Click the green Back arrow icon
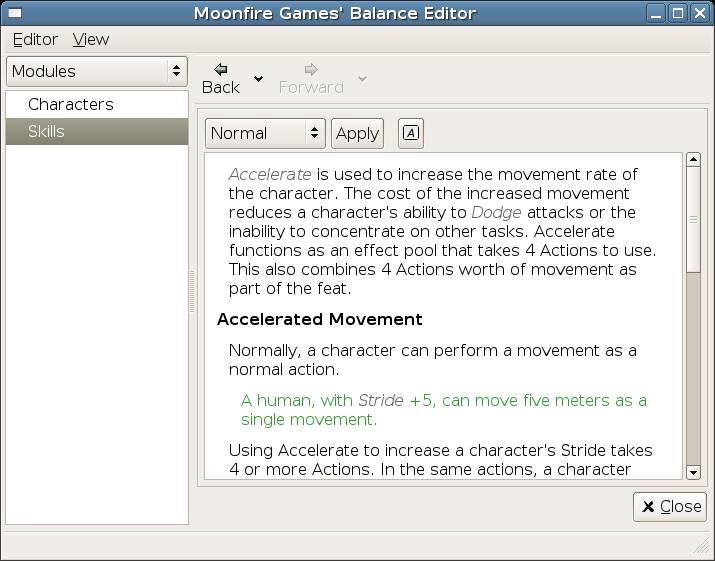 (221, 69)
